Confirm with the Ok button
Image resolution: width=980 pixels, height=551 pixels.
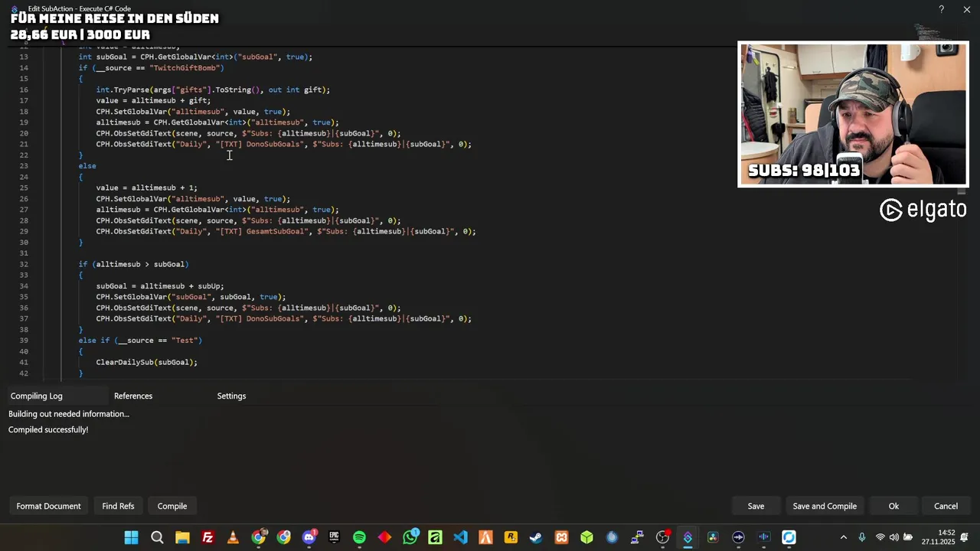pos(893,506)
